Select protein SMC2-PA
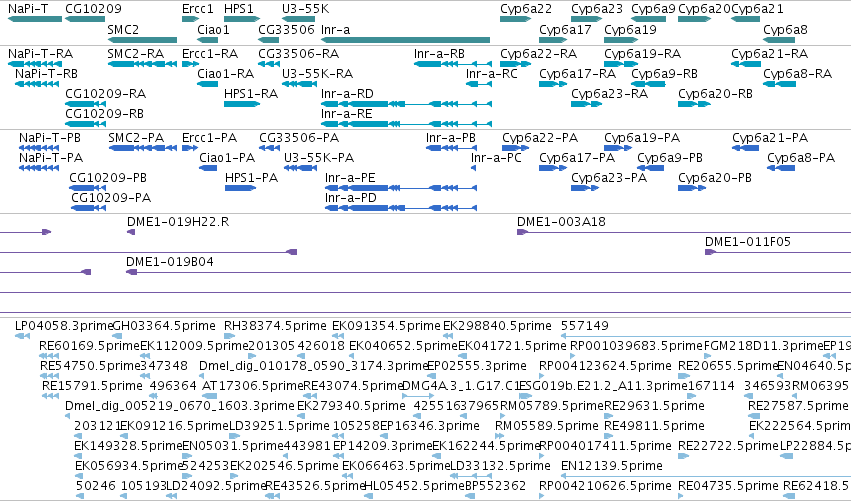The image size is (851, 501). [143, 148]
